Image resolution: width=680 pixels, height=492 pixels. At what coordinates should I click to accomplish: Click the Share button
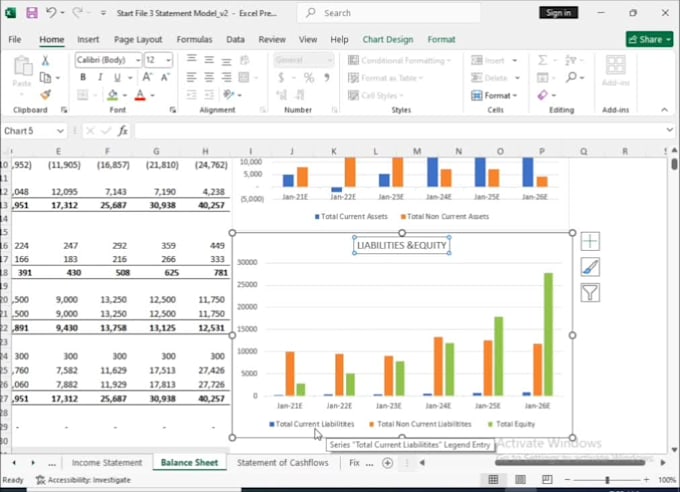click(x=649, y=39)
